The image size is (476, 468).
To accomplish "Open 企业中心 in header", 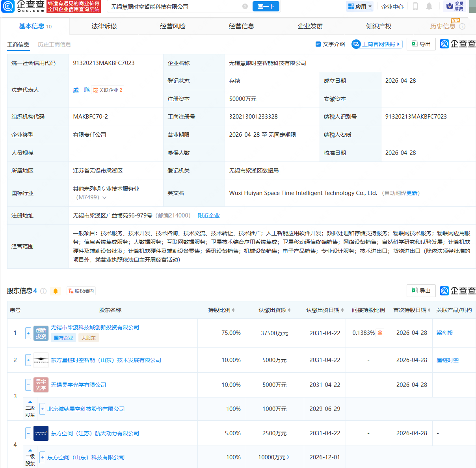I will [392, 6].
